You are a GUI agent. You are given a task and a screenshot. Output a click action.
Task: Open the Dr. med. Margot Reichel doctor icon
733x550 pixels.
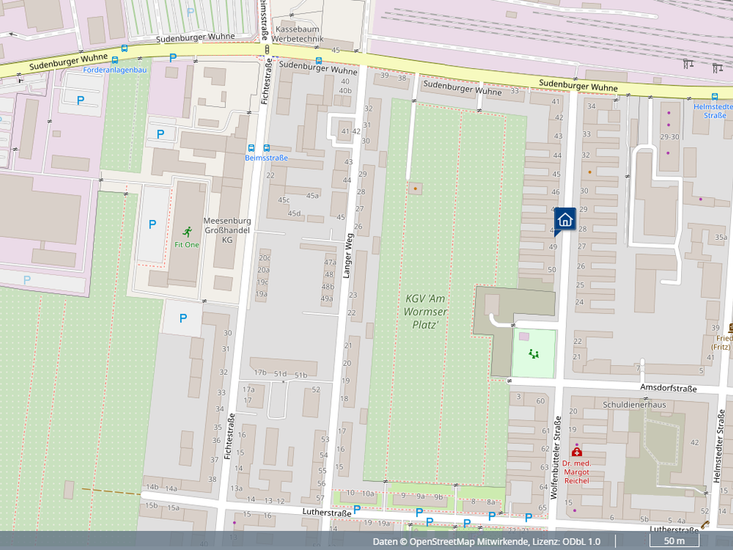(x=577, y=452)
